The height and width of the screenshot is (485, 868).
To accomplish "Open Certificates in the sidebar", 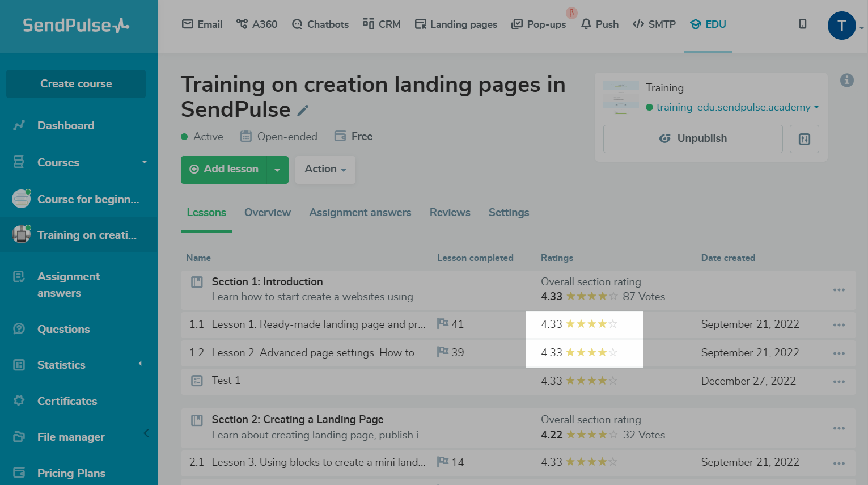I will 67,401.
